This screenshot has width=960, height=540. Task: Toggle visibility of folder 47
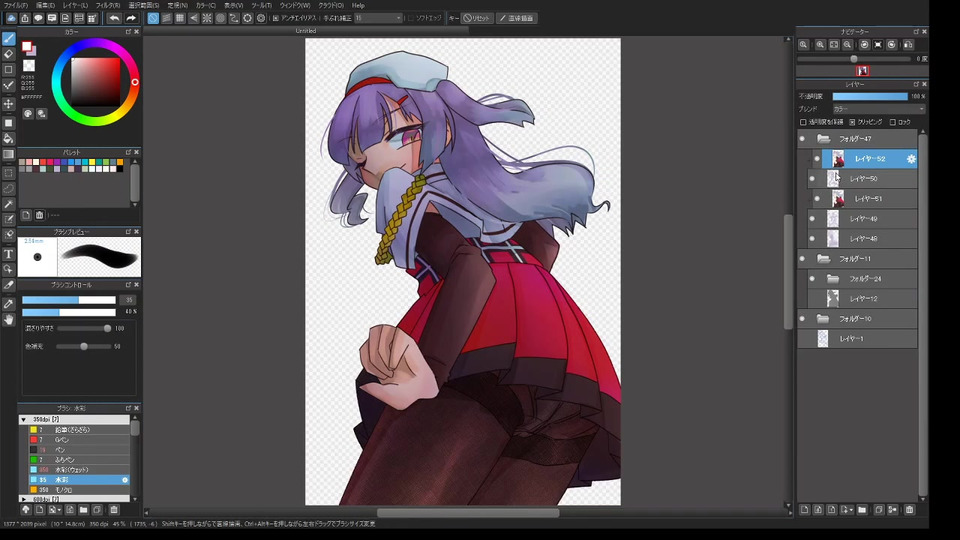tap(802, 139)
